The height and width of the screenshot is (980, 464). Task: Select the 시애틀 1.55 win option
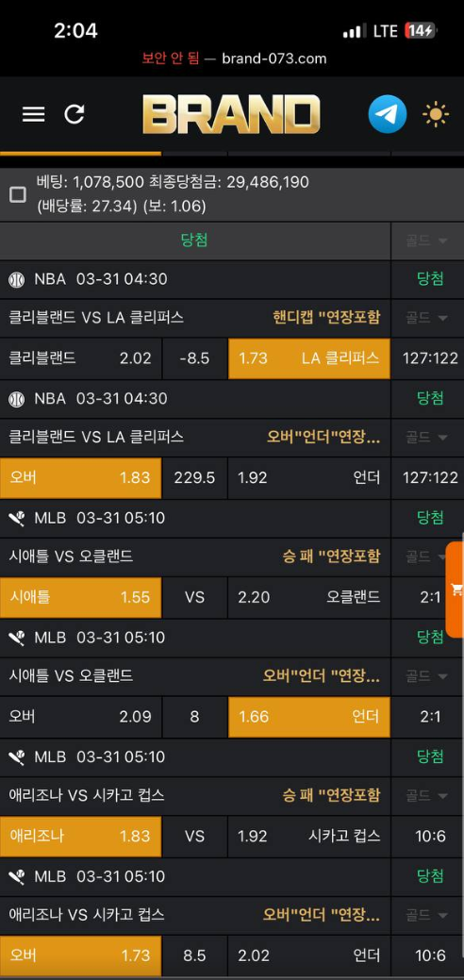click(81, 597)
